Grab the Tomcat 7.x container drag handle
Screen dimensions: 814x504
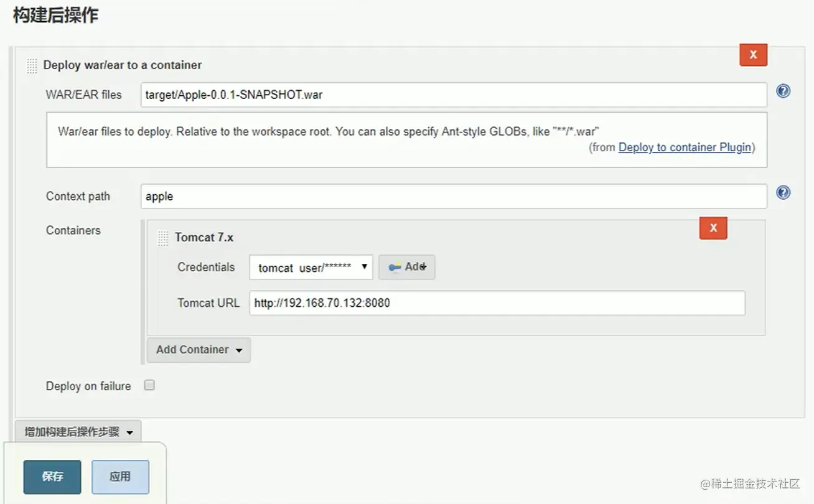(x=163, y=238)
